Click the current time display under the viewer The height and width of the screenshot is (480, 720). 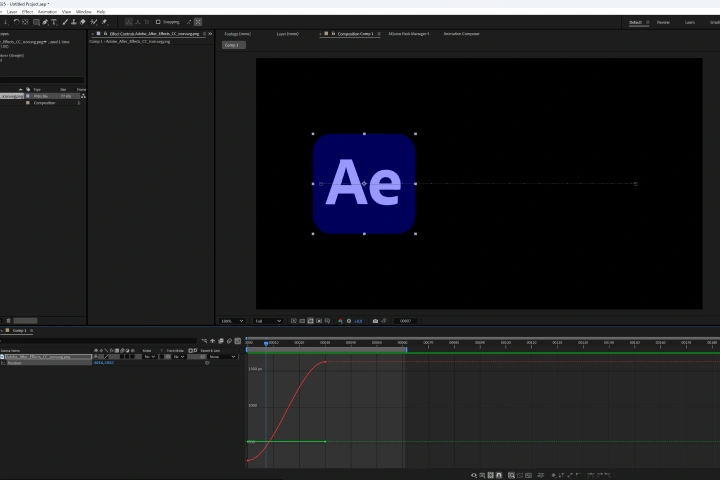point(405,321)
